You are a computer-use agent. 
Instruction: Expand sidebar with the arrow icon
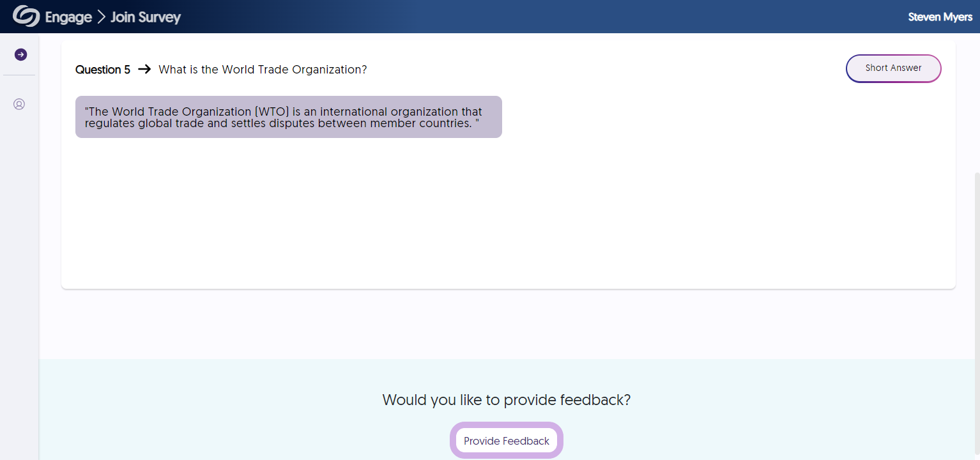pyautogui.click(x=20, y=55)
